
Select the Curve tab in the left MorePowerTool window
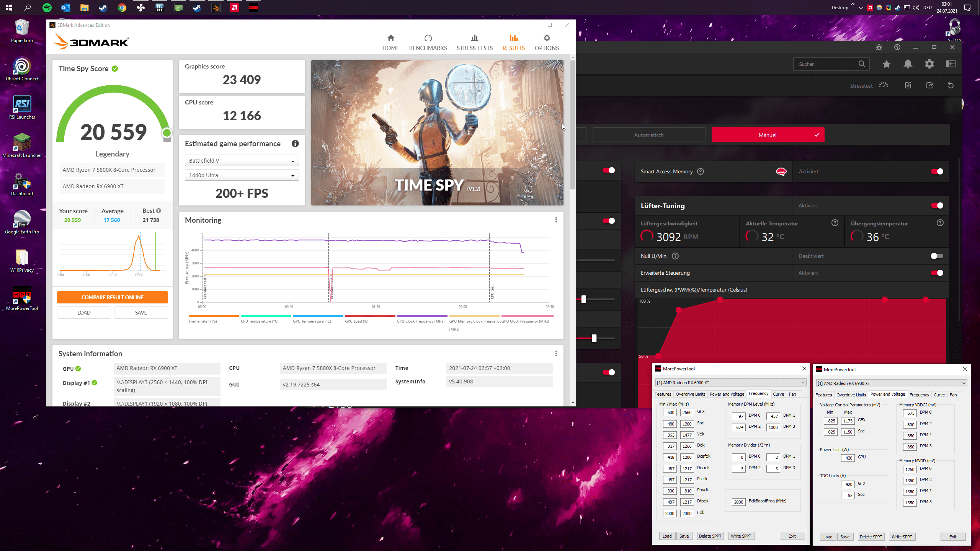(778, 394)
